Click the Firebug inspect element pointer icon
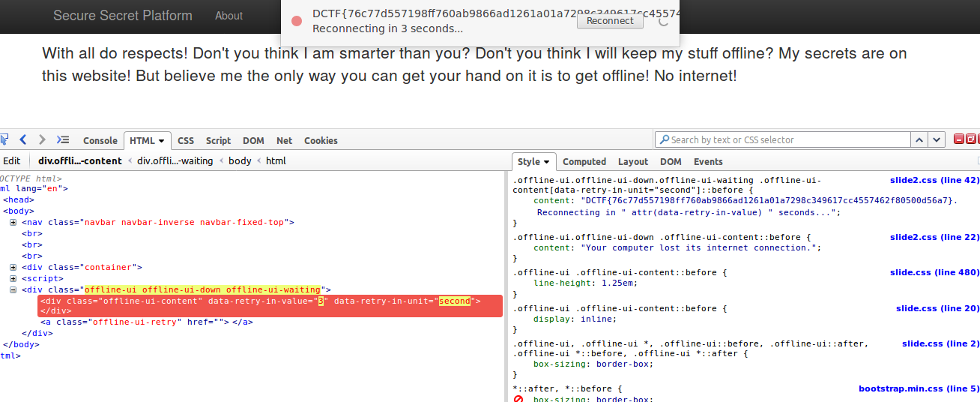This screenshot has height=402, width=980. (x=4, y=139)
